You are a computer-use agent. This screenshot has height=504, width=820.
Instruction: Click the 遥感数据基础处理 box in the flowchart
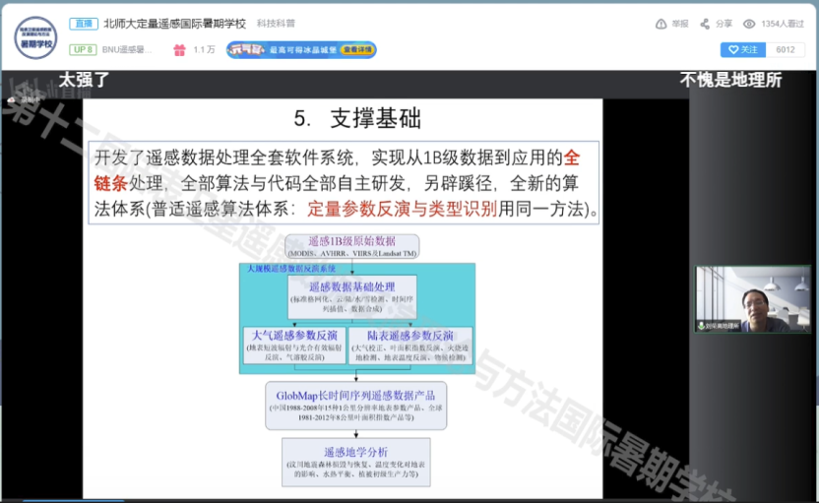tap(354, 292)
